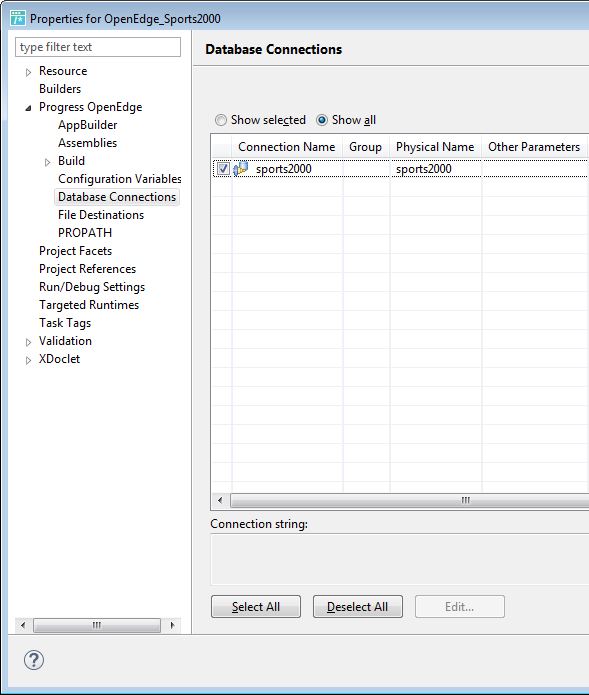Expand the Validation tree node
This screenshot has width=589, height=695.
point(28,342)
